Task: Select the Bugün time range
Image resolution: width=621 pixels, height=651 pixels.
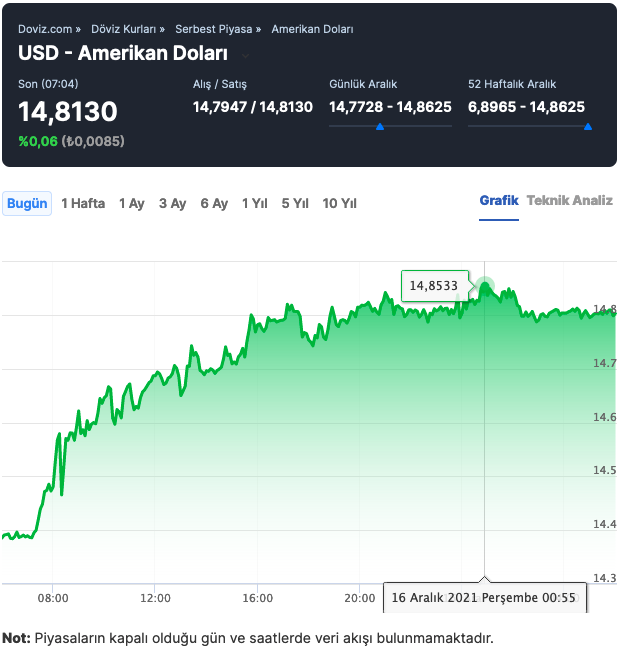Action: [27, 203]
